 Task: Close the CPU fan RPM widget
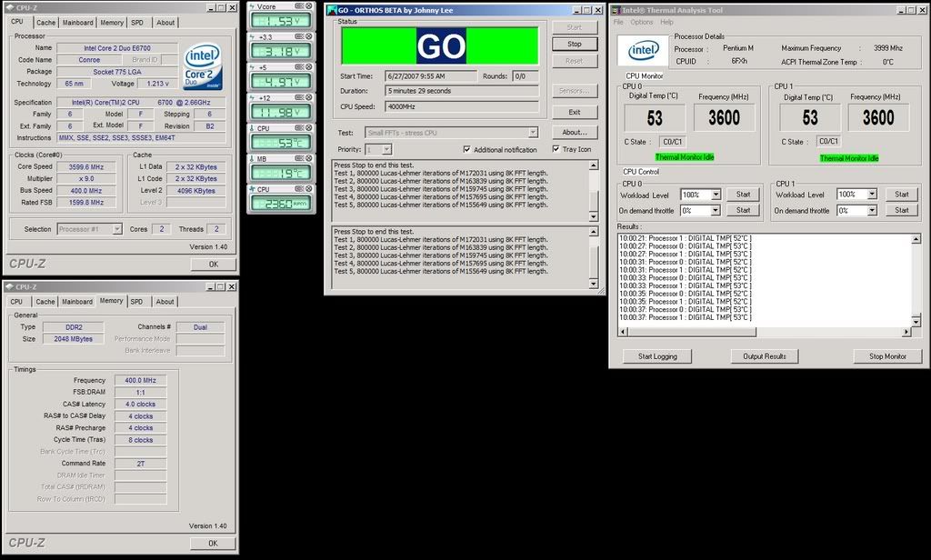click(x=309, y=189)
